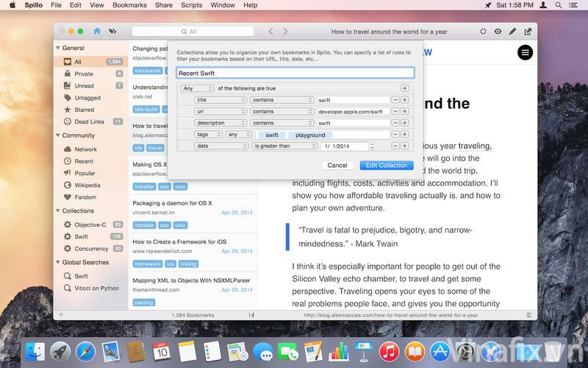Click the Recent Swift name field
588x368 pixels.
(295, 73)
